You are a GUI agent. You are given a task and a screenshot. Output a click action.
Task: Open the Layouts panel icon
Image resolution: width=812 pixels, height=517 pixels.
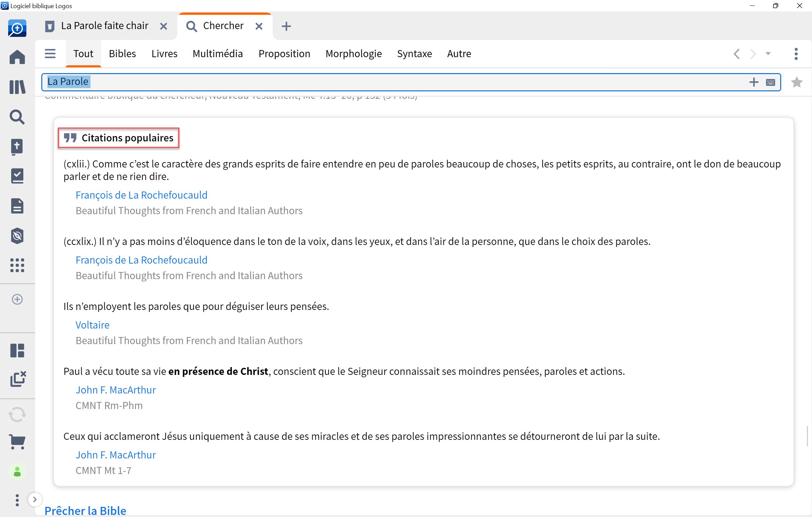[17, 351]
